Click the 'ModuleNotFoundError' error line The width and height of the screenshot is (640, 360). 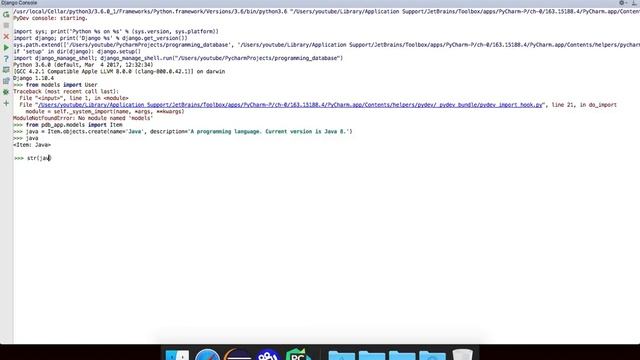[83, 118]
